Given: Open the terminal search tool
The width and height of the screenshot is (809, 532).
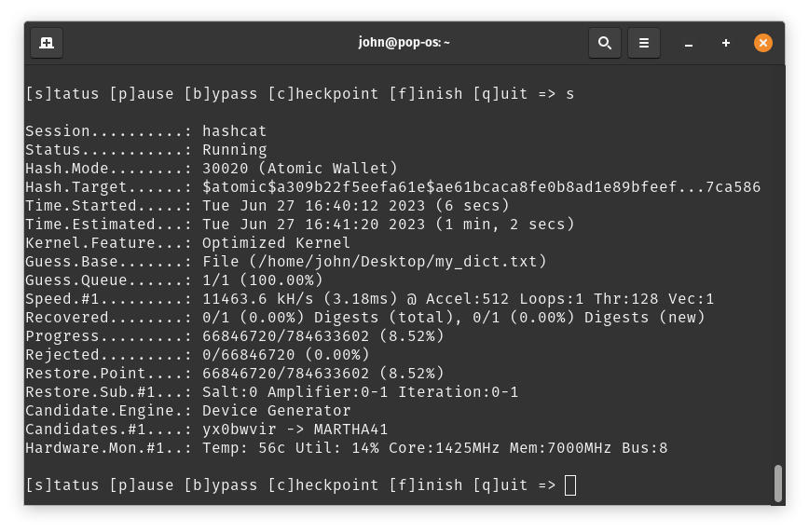Looking at the screenshot, I should tap(604, 43).
